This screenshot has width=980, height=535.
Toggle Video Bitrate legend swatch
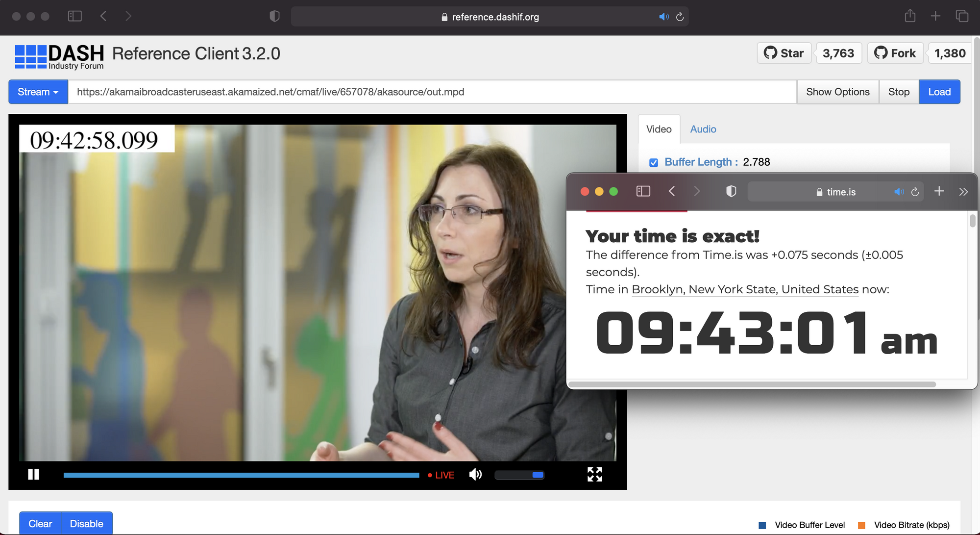click(x=861, y=525)
